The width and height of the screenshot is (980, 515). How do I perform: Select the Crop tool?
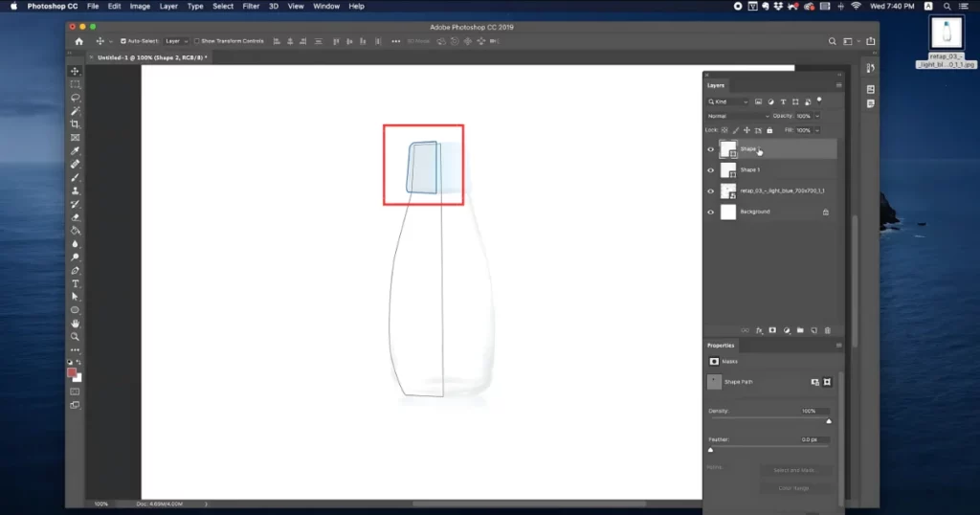75,123
